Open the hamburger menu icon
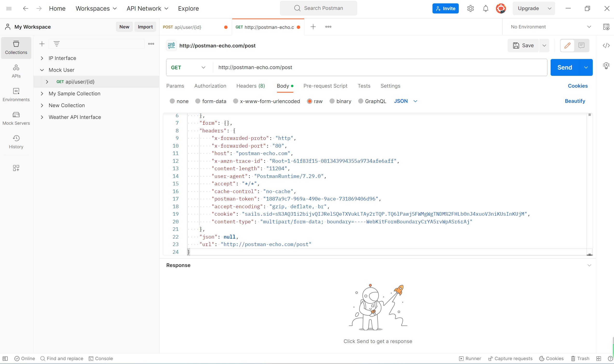 coord(9,8)
